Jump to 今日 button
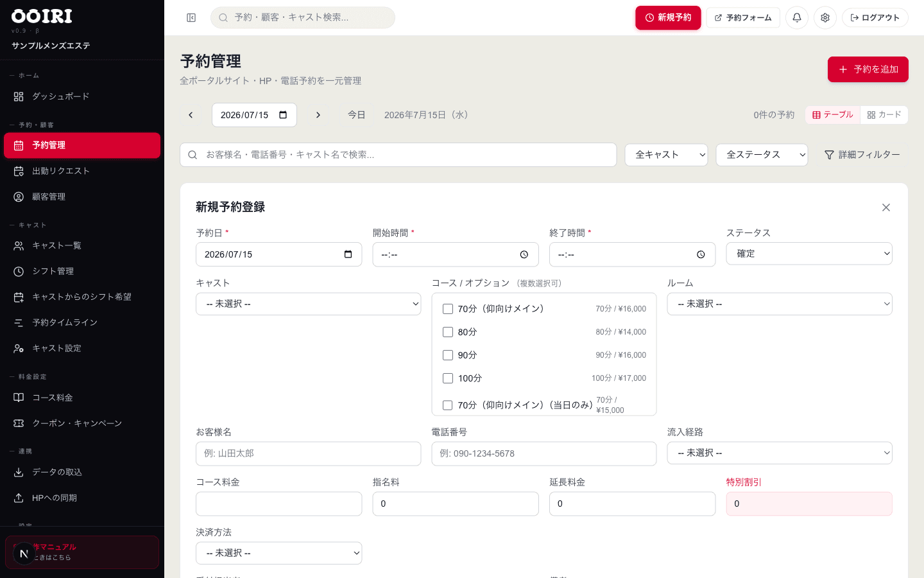Screen dimensions: 924x578 (x=357, y=115)
